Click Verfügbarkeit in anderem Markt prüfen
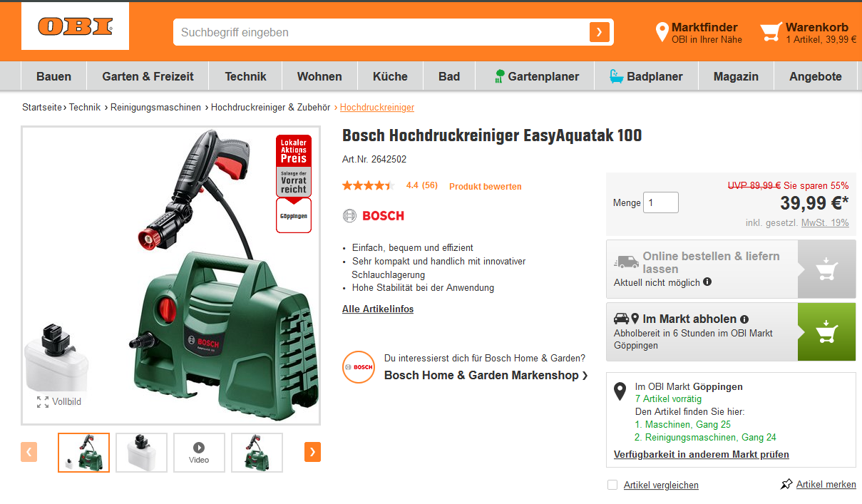 tap(702, 454)
